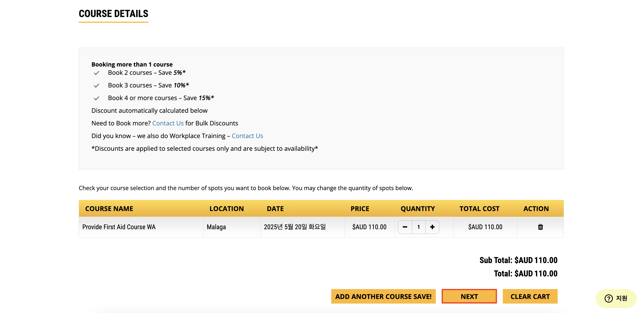Delete course with trash icon
Image resolution: width=644 pixels, height=313 pixels.
(x=540, y=227)
